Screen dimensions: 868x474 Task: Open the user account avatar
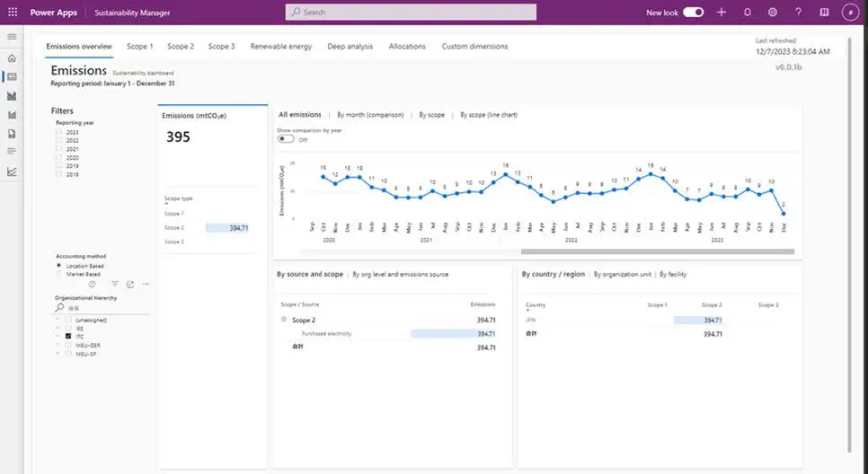[850, 13]
